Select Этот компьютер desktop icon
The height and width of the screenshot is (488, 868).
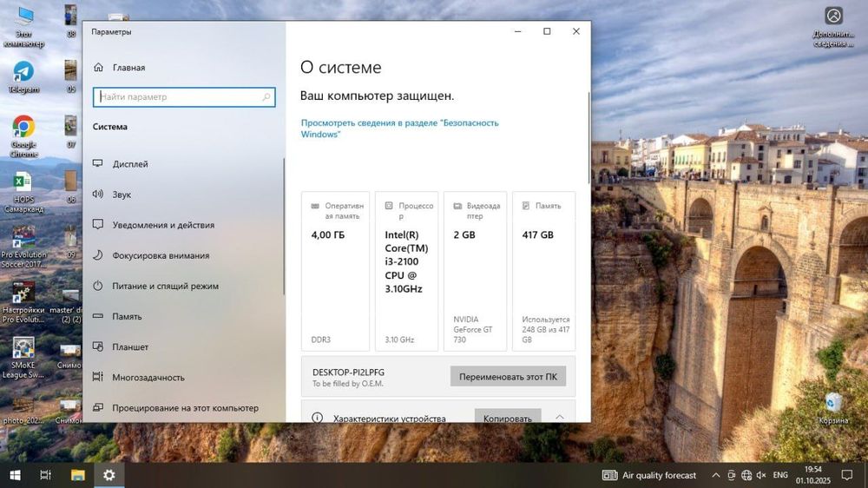(x=23, y=27)
